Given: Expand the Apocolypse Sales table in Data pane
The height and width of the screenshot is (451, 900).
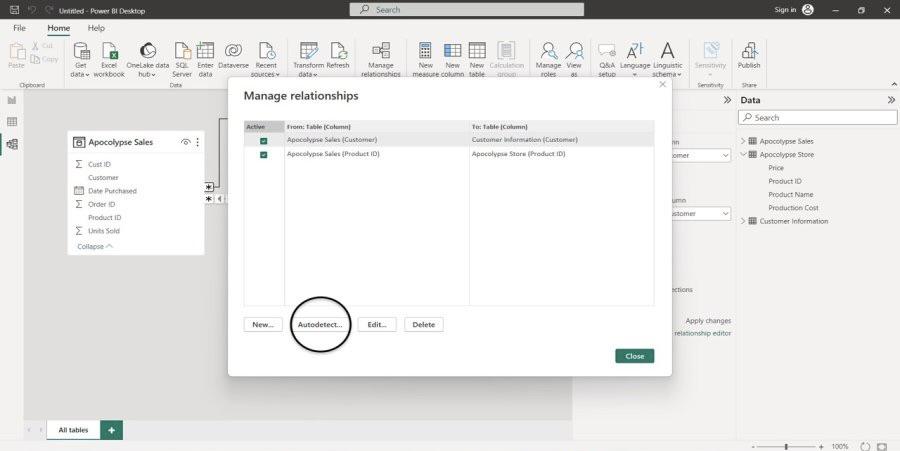Looking at the screenshot, I should click(743, 141).
